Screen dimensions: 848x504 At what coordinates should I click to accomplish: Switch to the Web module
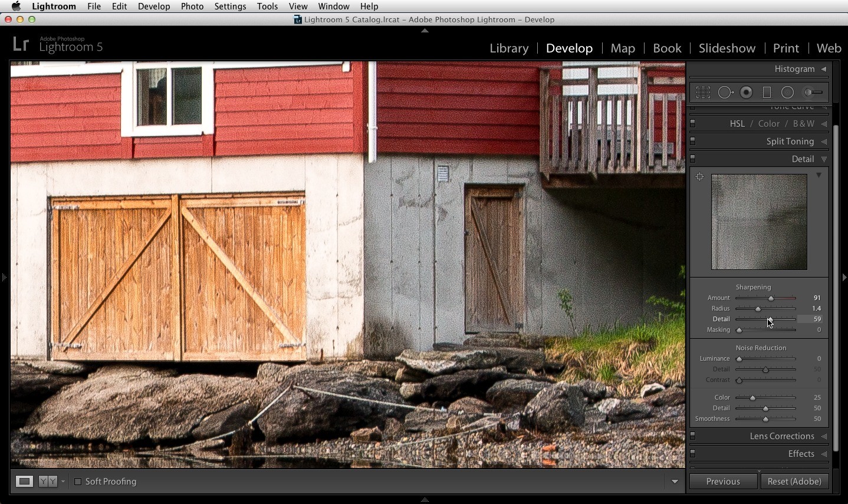coord(829,48)
